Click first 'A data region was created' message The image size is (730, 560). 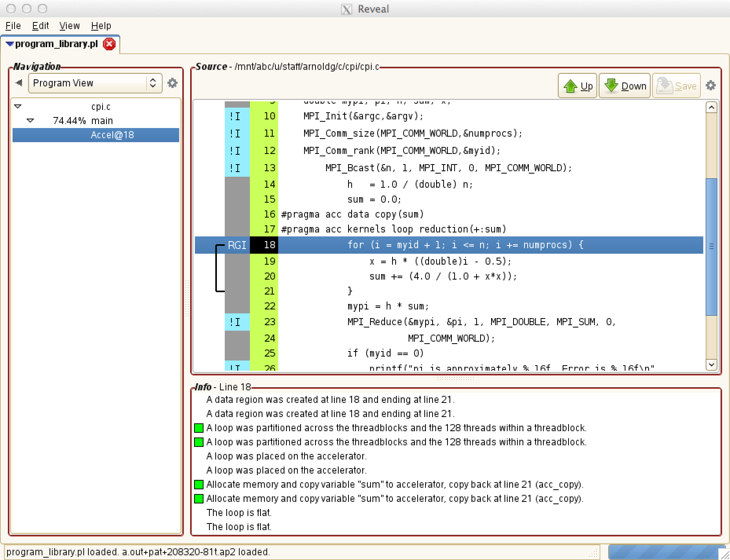(330, 400)
